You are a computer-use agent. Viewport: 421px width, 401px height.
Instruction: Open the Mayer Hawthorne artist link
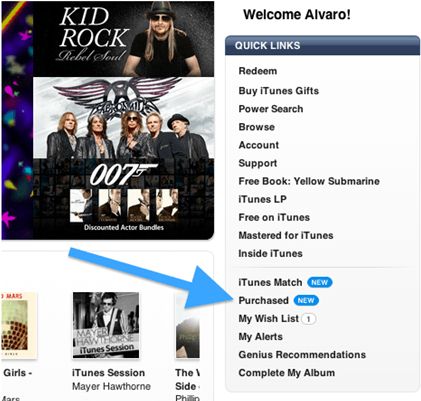coord(111,386)
